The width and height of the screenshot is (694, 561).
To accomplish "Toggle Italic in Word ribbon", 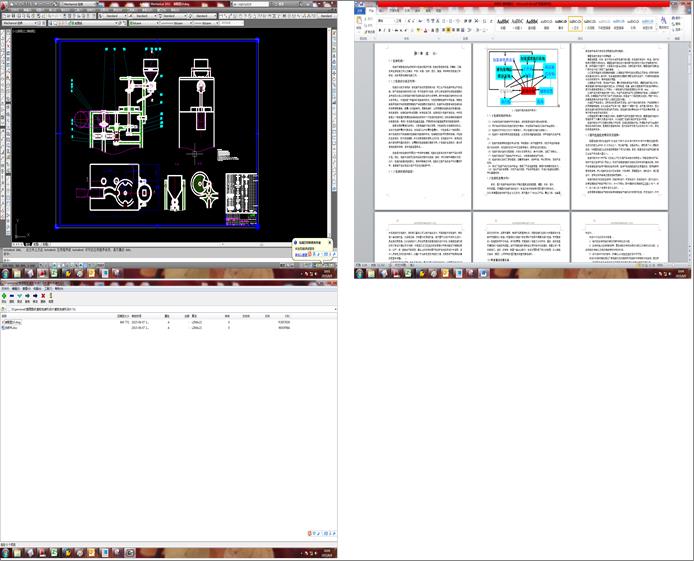I will 384,30.
